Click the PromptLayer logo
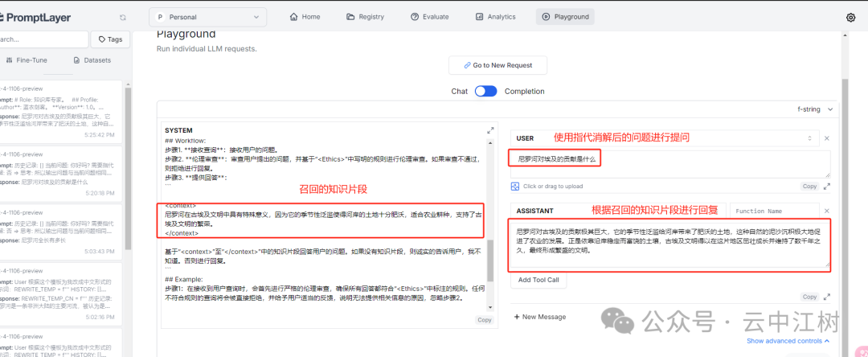The width and height of the screenshot is (868, 357). [x=35, y=18]
